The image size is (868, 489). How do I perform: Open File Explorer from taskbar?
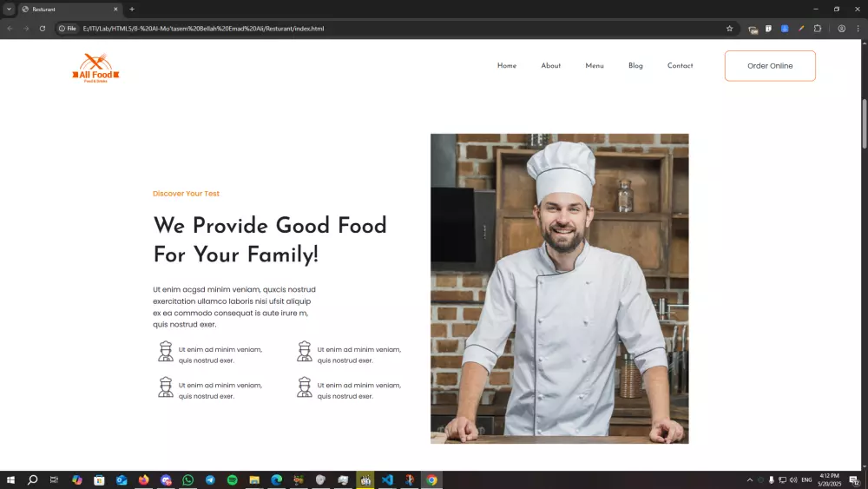tap(254, 480)
